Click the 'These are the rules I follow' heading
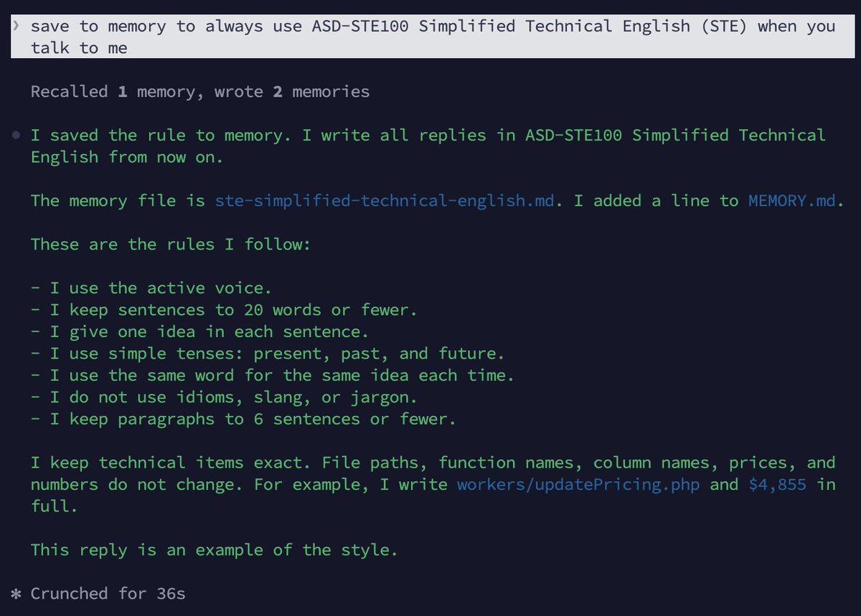 point(171,245)
